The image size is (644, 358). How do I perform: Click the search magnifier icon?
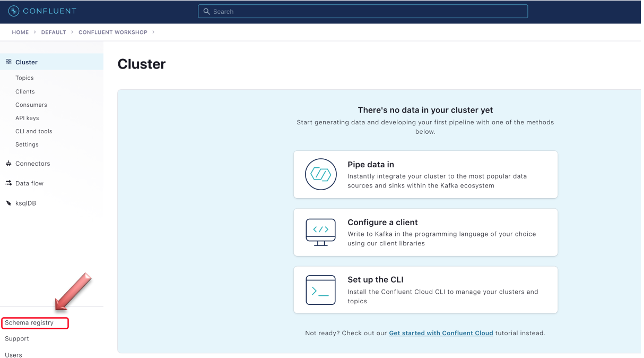tap(207, 12)
